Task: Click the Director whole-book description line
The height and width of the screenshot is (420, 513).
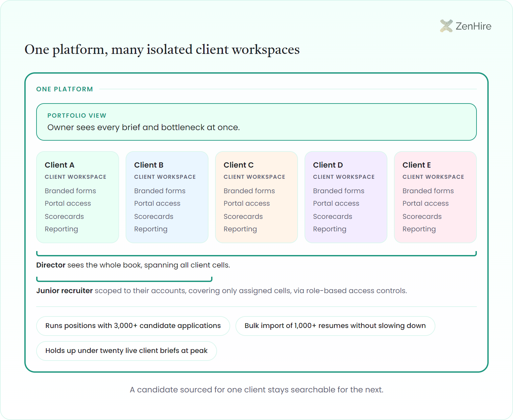Action: (133, 265)
